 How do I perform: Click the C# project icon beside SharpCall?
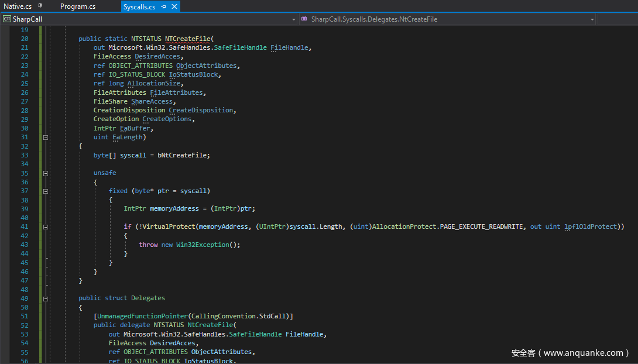click(7, 19)
